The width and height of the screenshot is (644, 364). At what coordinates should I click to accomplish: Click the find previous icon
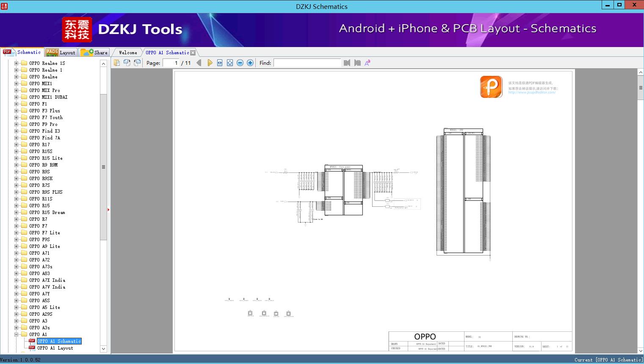347,63
